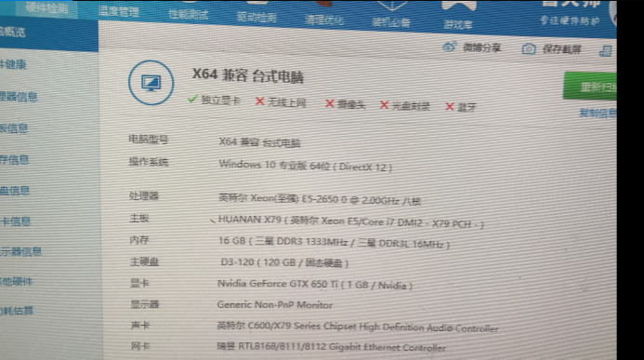
Task: Open the 温度管理 tab
Action: 118,11
